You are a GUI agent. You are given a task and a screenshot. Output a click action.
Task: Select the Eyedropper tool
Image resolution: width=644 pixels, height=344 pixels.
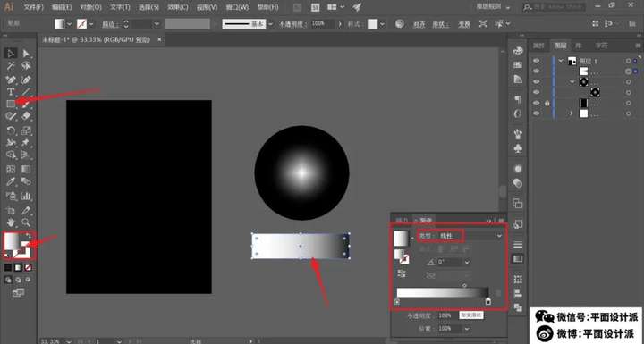(11, 181)
